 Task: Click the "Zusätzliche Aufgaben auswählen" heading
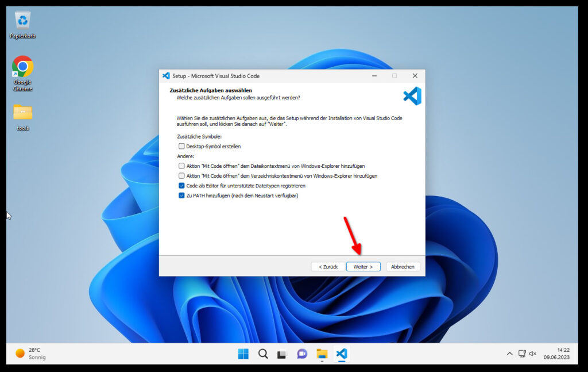211,90
